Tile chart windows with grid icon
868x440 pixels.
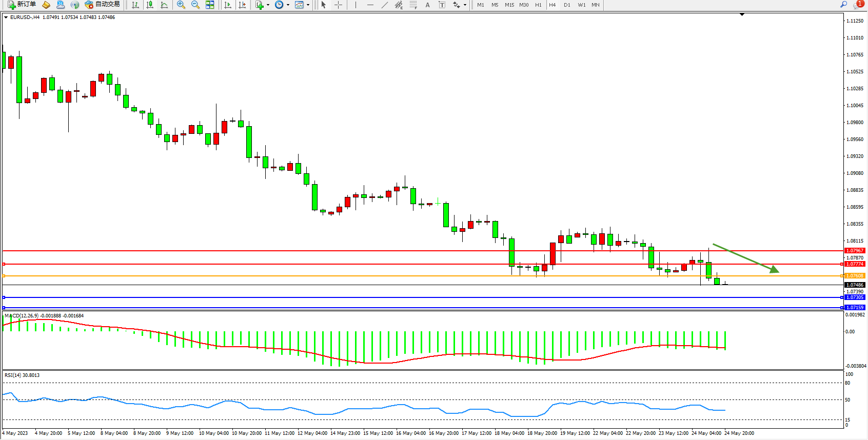pos(210,5)
